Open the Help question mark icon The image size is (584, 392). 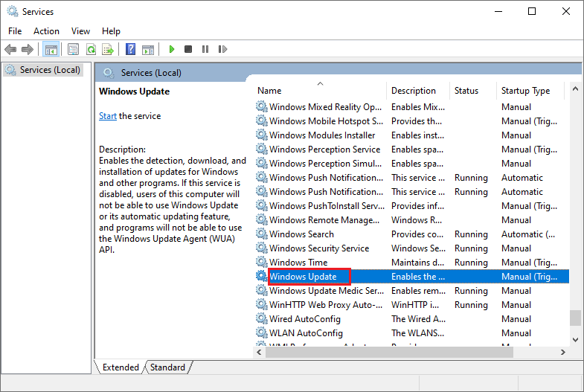[x=130, y=49]
